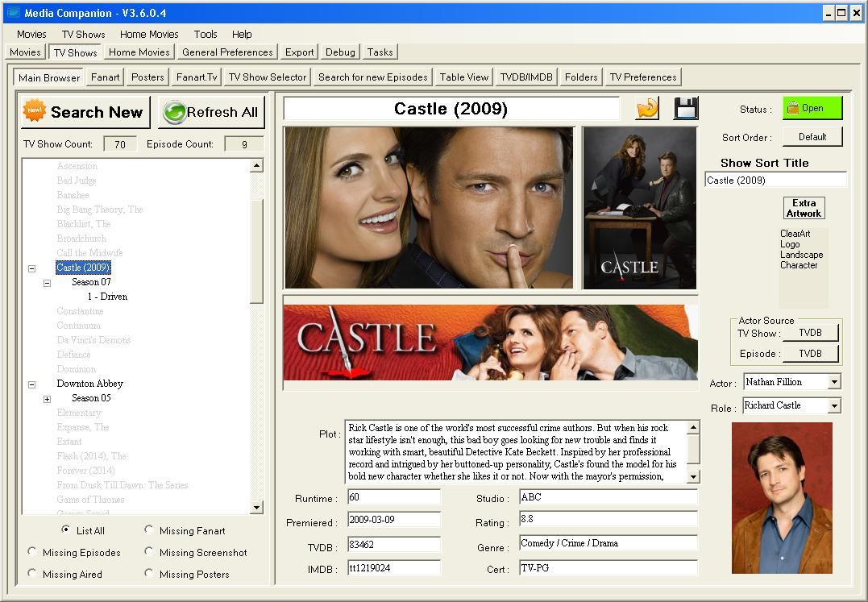Click the TV show list scrollbar thumb
The width and height of the screenshot is (868, 602).
256,251
